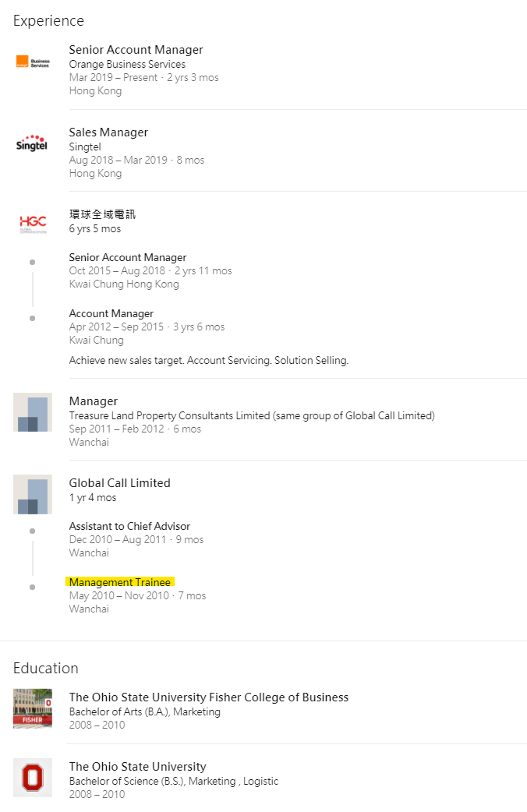Open the Global Call Limited company heading
This screenshot has height=812, width=527.
click(x=119, y=483)
